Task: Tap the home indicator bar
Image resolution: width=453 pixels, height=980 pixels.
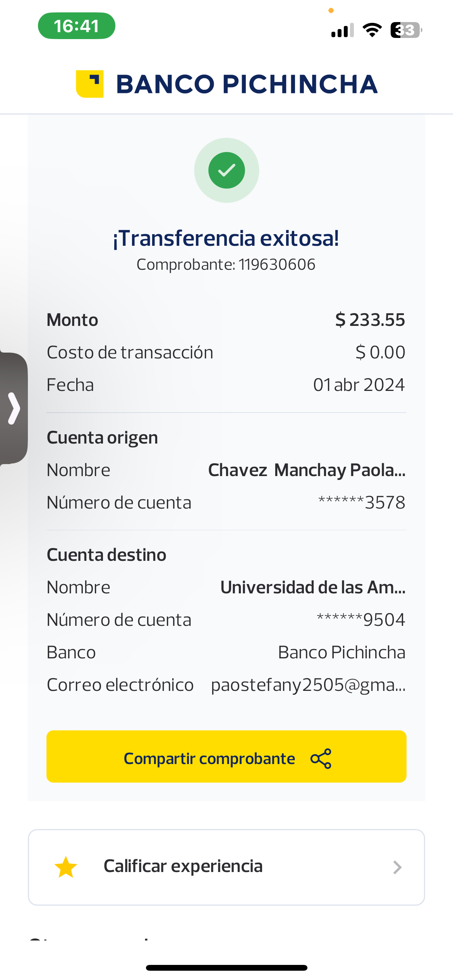Action: (x=226, y=968)
